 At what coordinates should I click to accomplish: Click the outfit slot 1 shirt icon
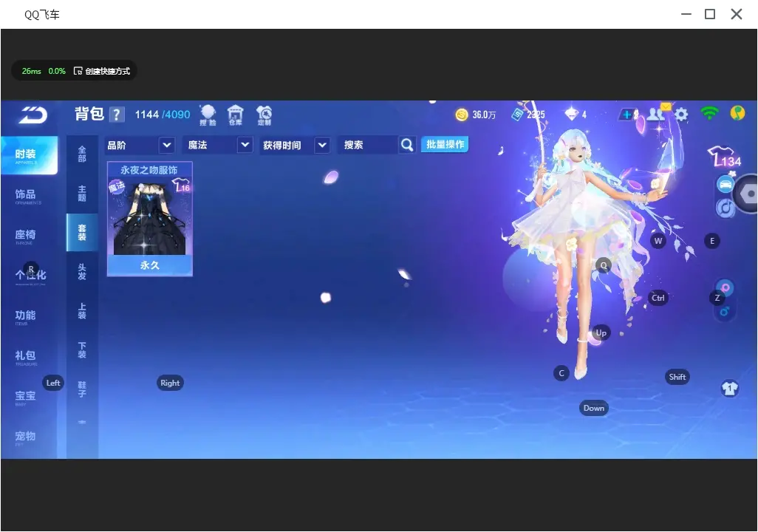pyautogui.click(x=730, y=389)
